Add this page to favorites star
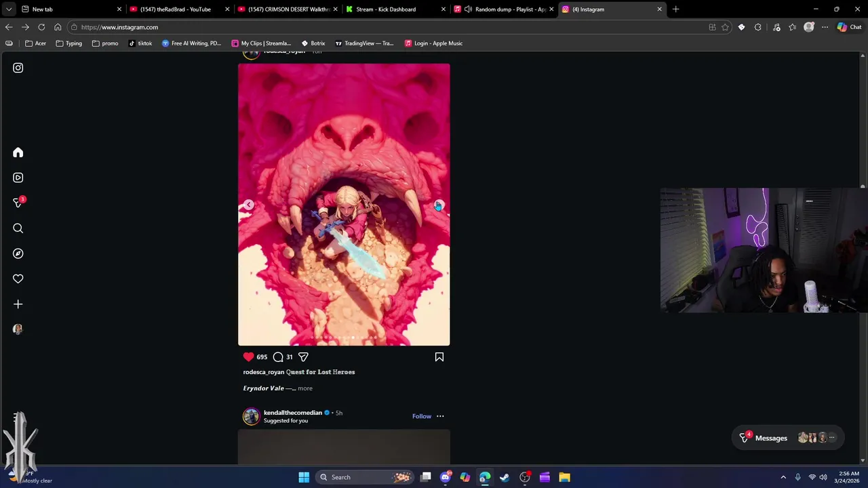 tap(725, 27)
